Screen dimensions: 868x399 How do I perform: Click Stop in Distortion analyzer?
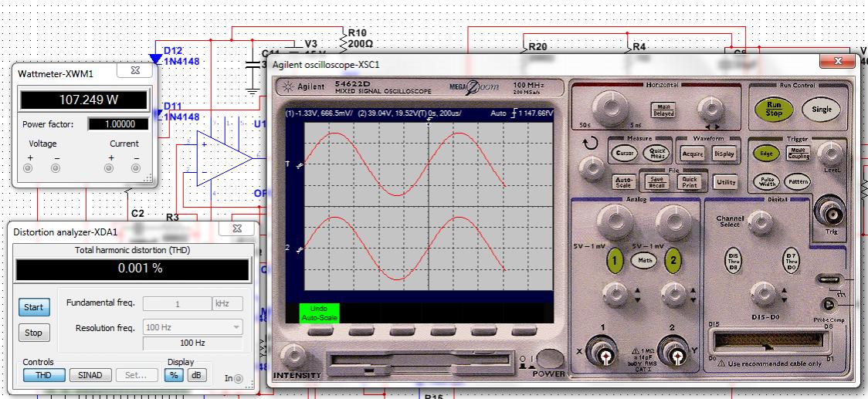34,333
